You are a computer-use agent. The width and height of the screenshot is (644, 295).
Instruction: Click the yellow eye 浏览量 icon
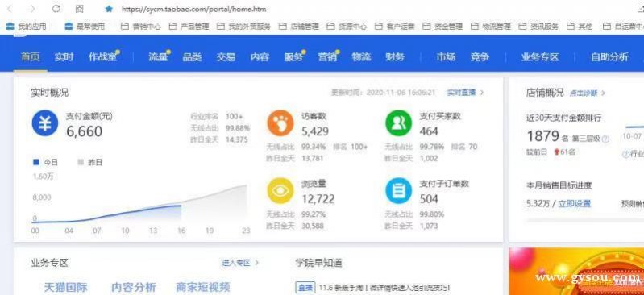(x=280, y=191)
